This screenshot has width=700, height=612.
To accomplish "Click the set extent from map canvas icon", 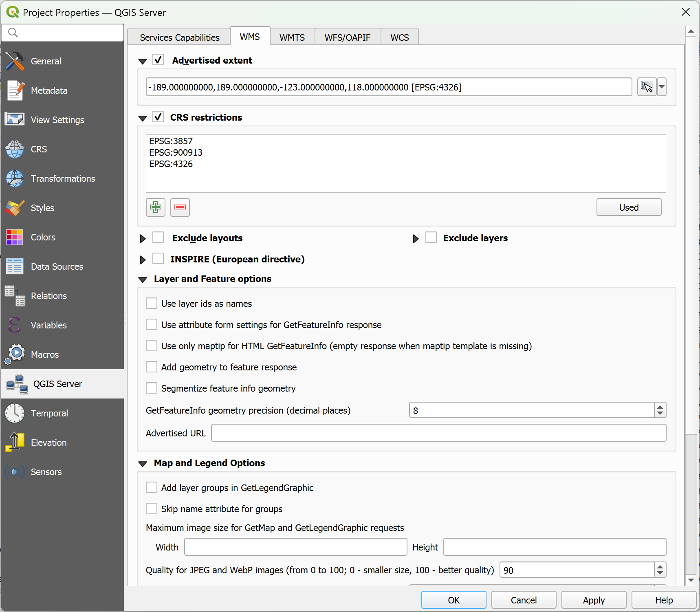I will [647, 87].
